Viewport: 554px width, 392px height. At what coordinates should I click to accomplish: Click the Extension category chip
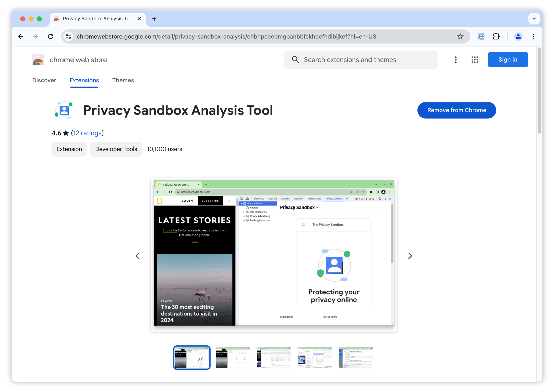point(69,149)
